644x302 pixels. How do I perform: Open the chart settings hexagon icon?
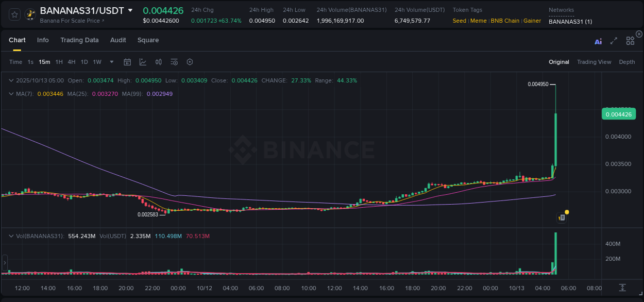point(190,62)
